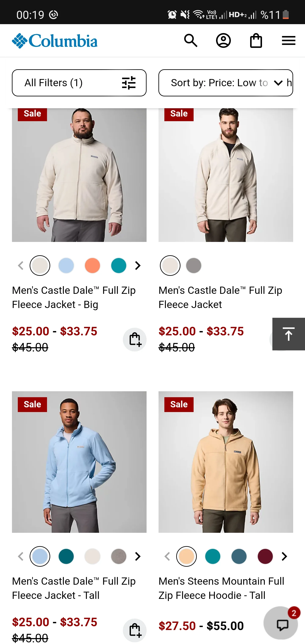Open the light blue Castle Dale Tall jacket image
The width and height of the screenshot is (305, 644).
pos(79,462)
